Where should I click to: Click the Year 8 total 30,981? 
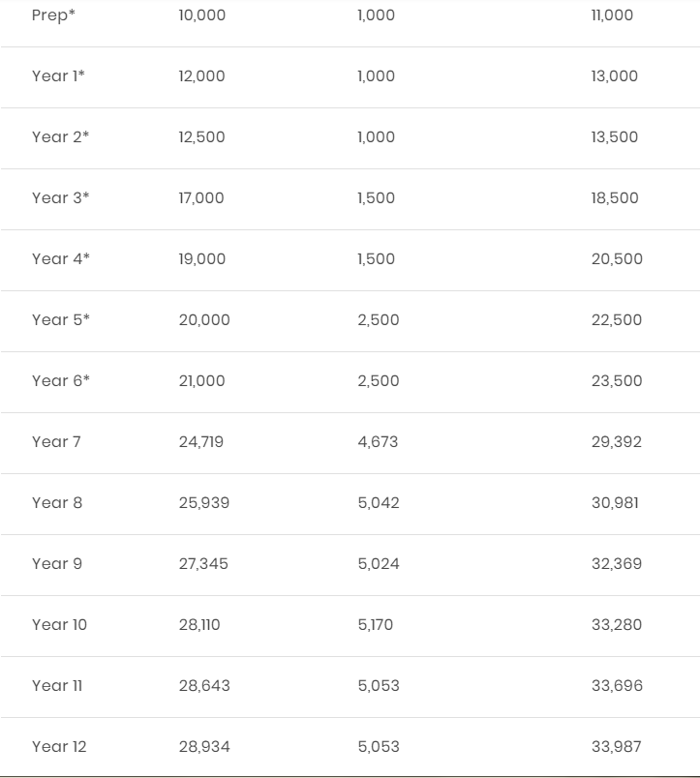click(x=615, y=503)
